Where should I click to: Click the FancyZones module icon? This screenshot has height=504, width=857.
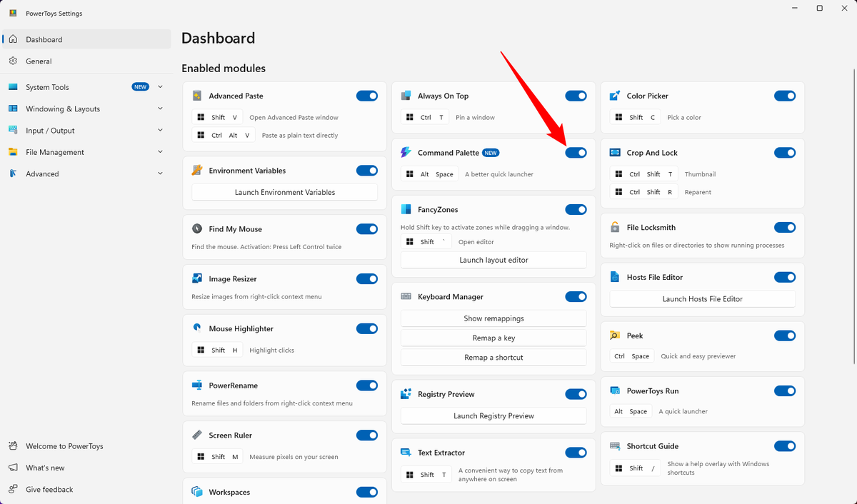[x=406, y=210]
